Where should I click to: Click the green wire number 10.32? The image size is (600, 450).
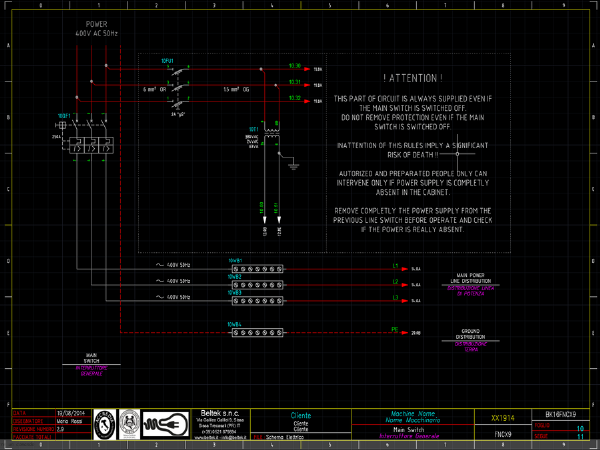tap(295, 98)
